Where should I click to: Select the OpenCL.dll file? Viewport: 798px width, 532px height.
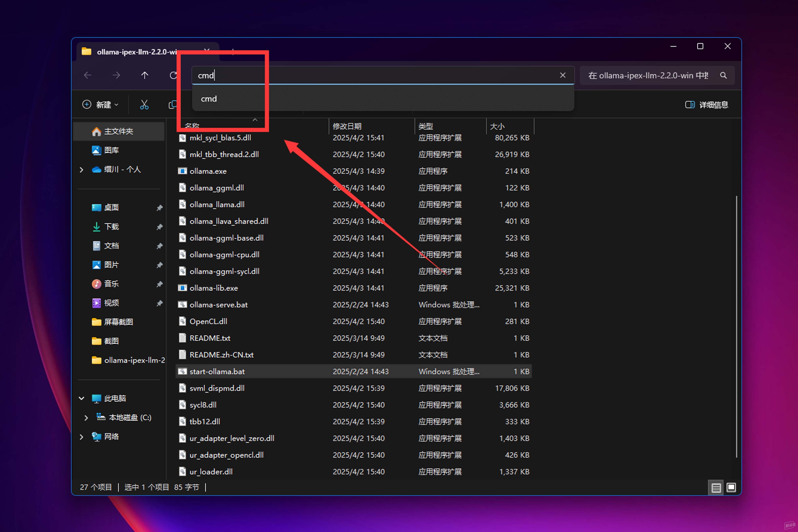(354, 321)
